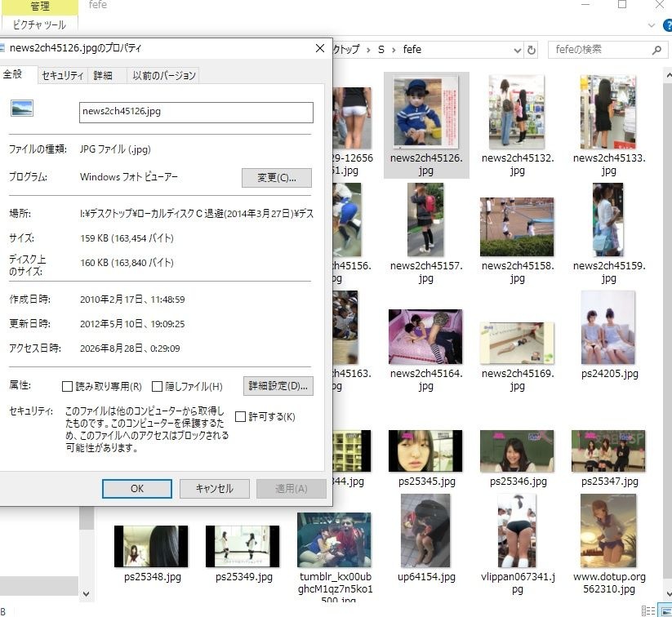Select the file label news2ch45133.jpg
This screenshot has width=672, height=617.
point(609,164)
